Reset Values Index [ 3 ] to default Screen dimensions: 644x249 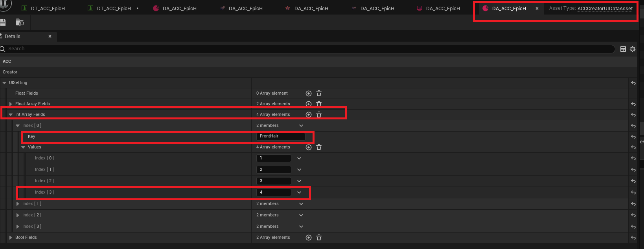pos(633,192)
